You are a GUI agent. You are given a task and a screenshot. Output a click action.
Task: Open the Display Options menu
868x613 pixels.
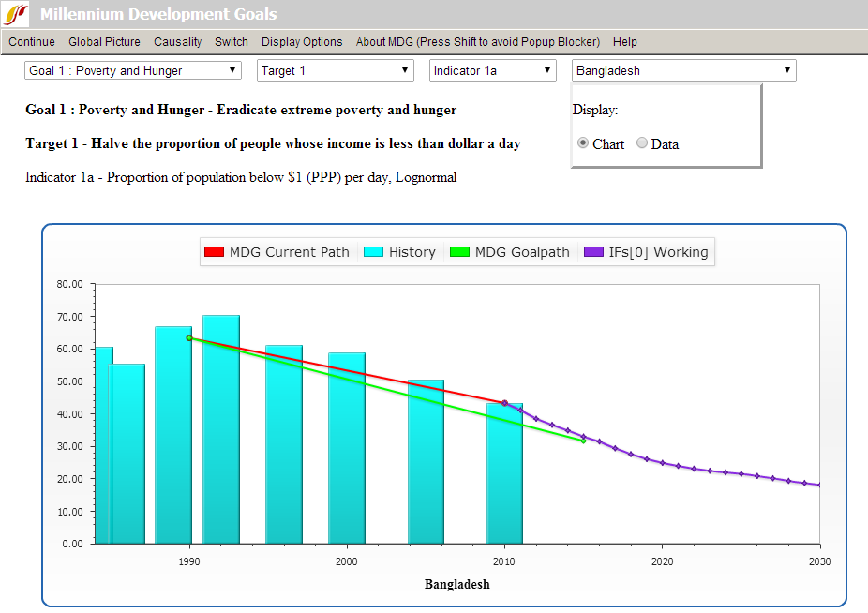coord(302,42)
